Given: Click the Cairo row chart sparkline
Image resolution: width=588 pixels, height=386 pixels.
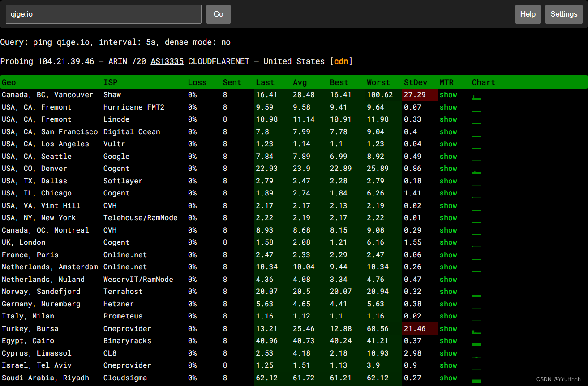Looking at the screenshot, I should (x=476, y=344).
